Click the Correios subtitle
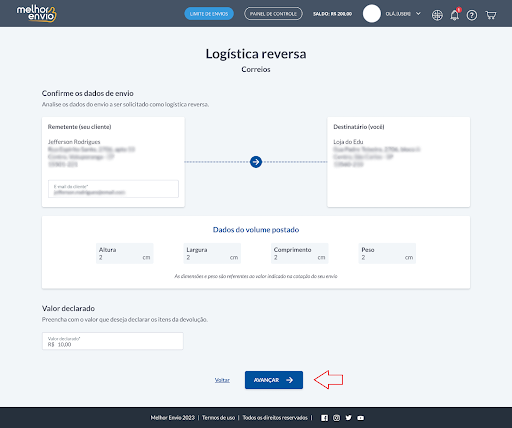The width and height of the screenshot is (512, 428). (256, 69)
